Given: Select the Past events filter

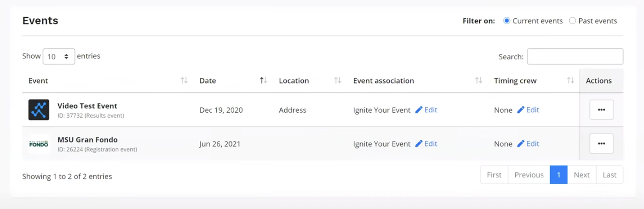Looking at the screenshot, I should (572, 21).
